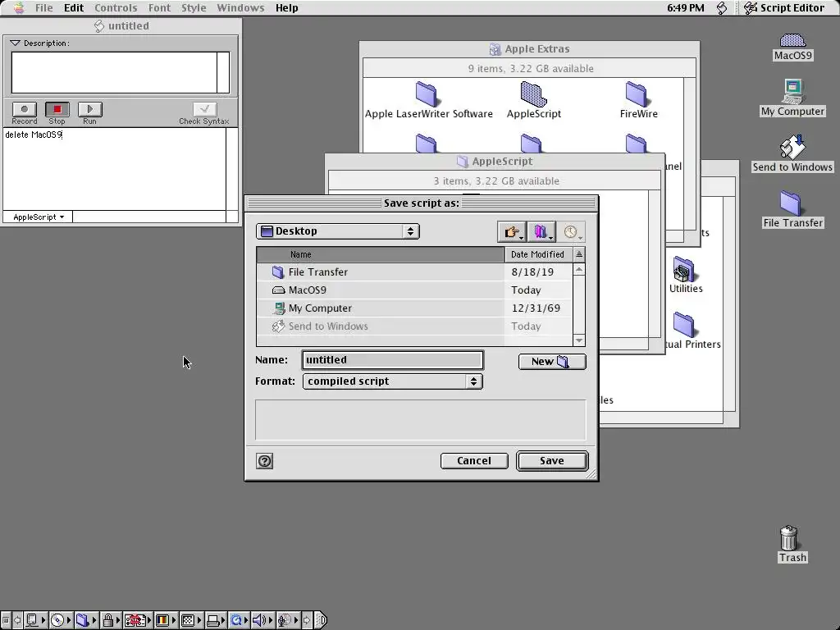The height and width of the screenshot is (630, 840).
Task: Open the Apple menu icon
Action: tap(19, 7)
